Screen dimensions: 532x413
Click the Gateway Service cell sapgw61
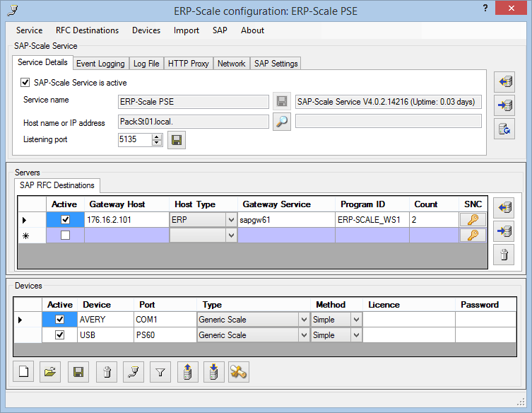point(286,220)
